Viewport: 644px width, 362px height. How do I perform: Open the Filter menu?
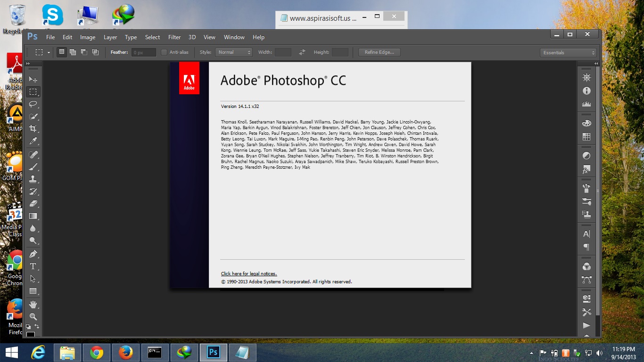click(x=174, y=37)
